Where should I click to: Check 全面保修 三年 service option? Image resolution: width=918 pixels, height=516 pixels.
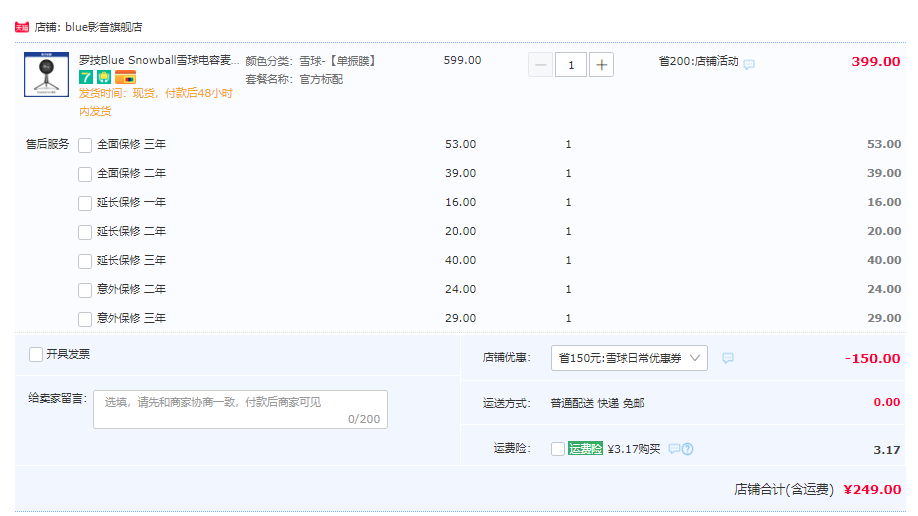click(85, 145)
